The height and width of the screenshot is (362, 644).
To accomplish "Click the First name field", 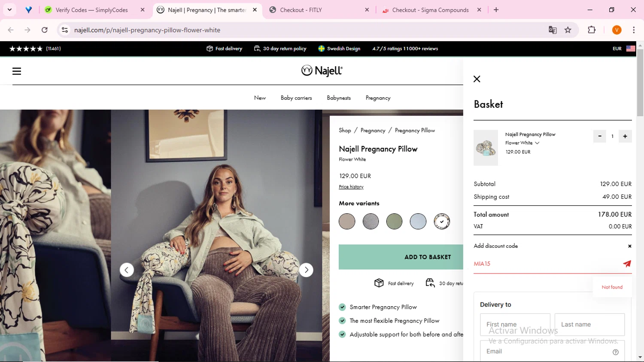I will coord(515,325).
